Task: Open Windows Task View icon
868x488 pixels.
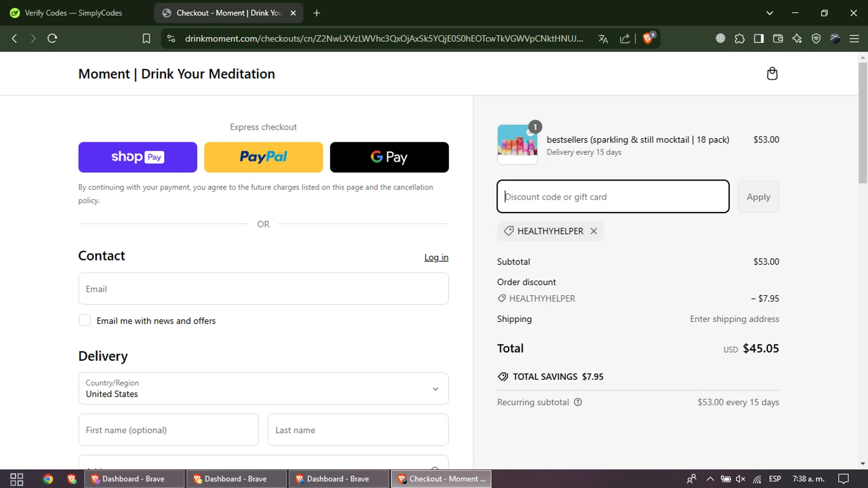Action: [x=17, y=479]
